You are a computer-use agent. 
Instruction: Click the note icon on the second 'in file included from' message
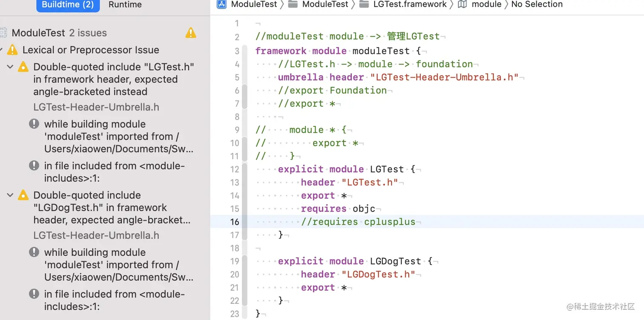34,294
